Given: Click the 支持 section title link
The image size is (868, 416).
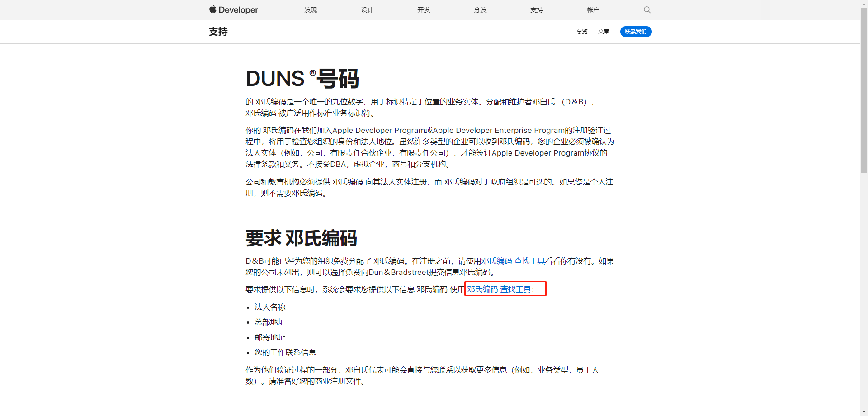Looking at the screenshot, I should (x=218, y=32).
